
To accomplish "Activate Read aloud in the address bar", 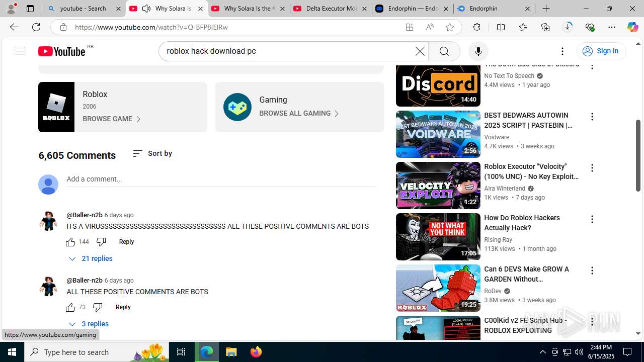I will tap(430, 27).
